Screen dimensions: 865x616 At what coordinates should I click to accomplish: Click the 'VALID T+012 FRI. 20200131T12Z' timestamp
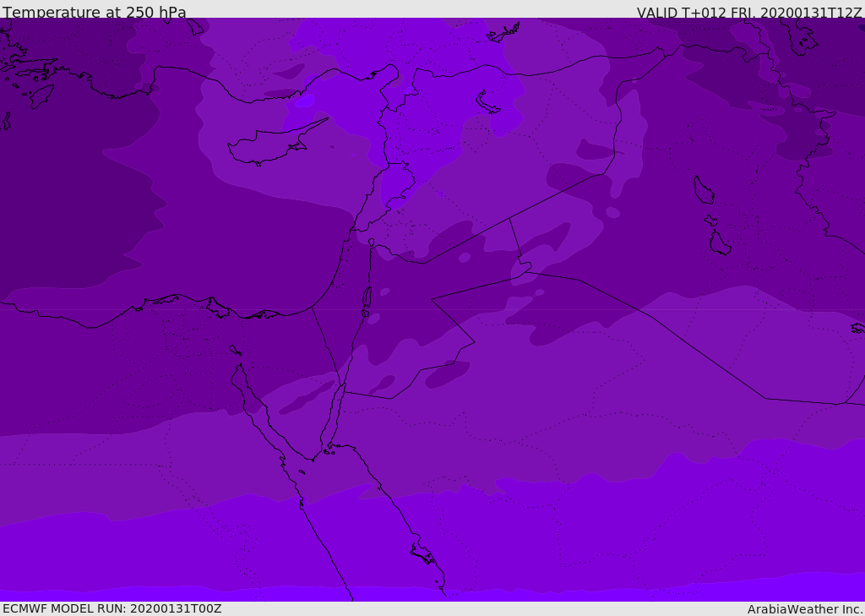[748, 13]
